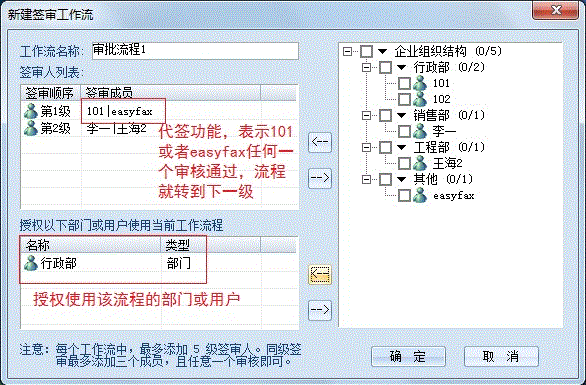
Task: Click the 工作流名称 text field
Action: tap(195, 51)
